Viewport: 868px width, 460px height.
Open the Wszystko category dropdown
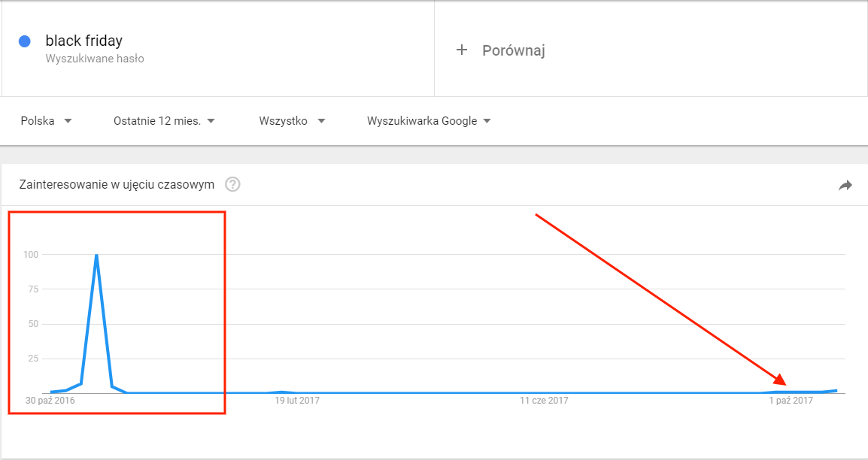point(292,121)
